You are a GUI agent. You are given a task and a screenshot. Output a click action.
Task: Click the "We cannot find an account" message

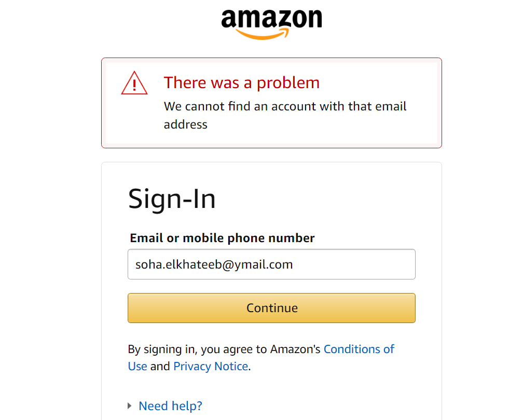pyautogui.click(x=285, y=106)
